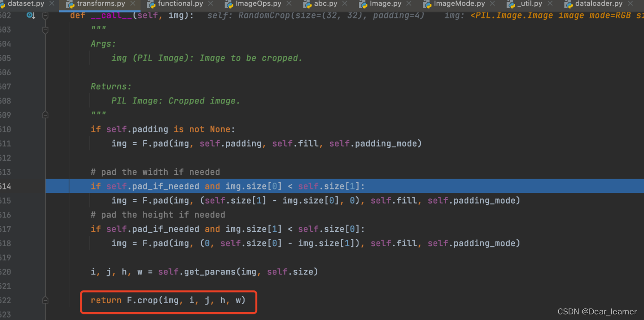Click 'PIL Image: Cropped image.' docstring text

coord(176,101)
